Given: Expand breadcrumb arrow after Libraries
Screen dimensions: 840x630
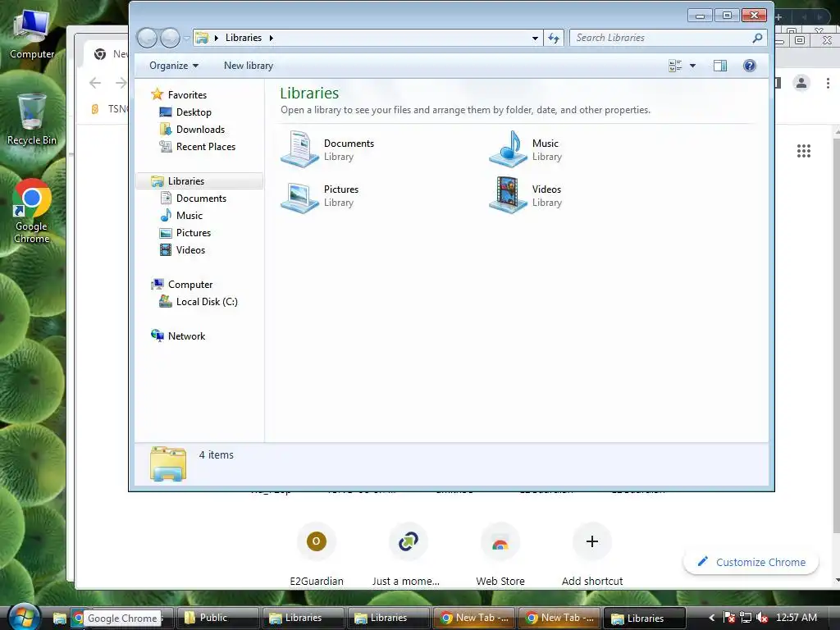Looking at the screenshot, I should pos(271,38).
